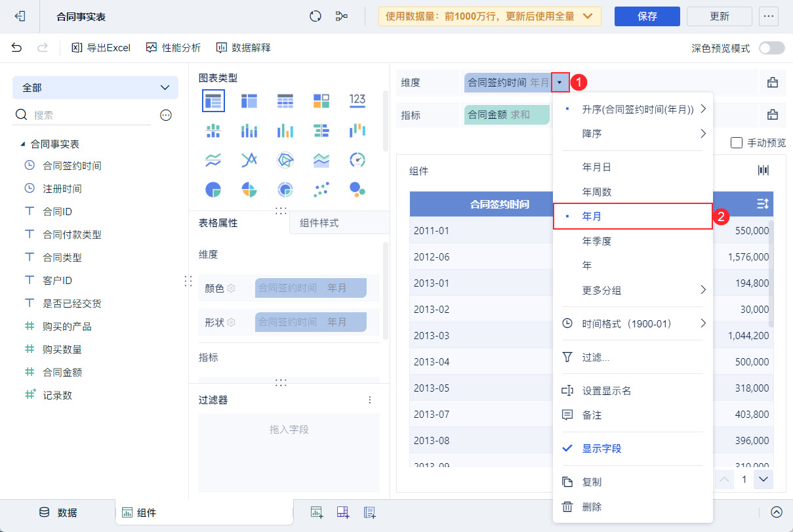Click the gear icon beside 形状

pos(231,323)
